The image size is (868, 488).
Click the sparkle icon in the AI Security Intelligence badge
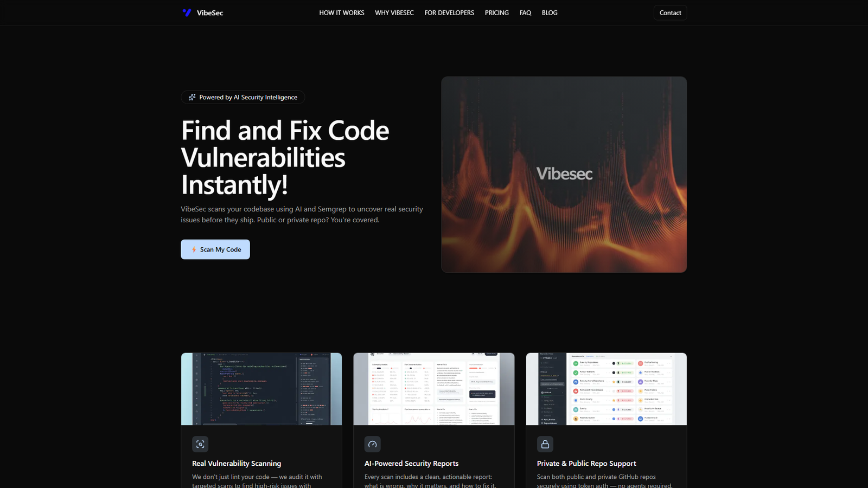[192, 97]
